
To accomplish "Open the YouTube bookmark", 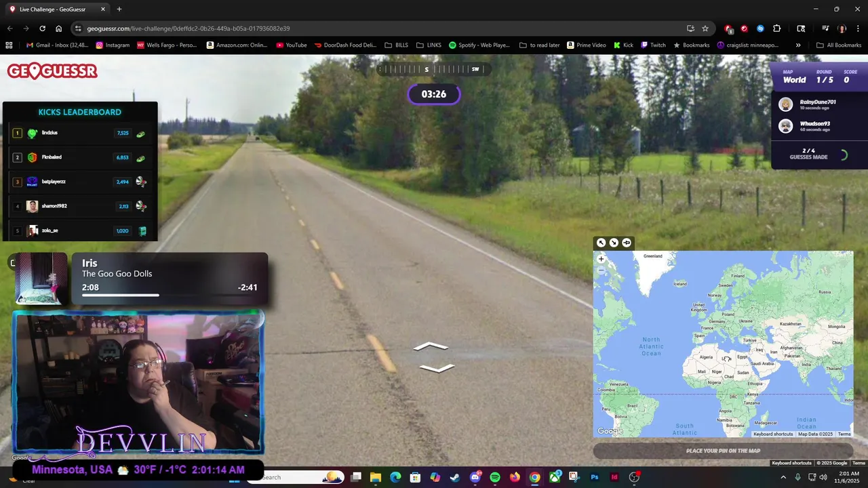I will point(292,45).
